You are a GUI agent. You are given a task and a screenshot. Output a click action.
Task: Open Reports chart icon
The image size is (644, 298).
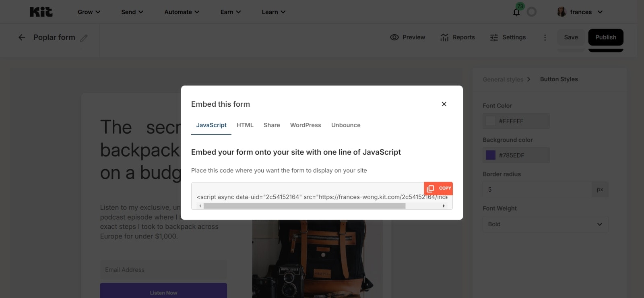(444, 37)
